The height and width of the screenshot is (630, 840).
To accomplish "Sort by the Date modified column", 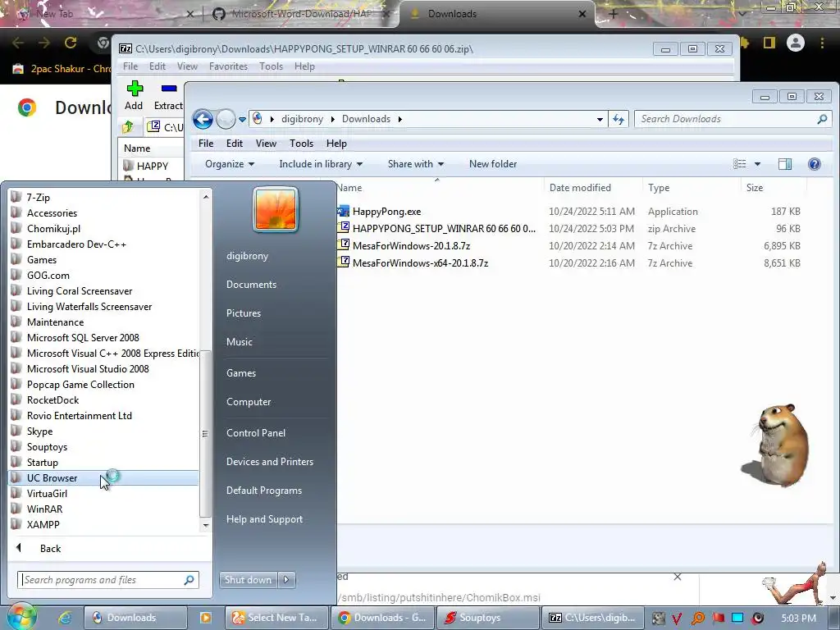I will tap(580, 188).
